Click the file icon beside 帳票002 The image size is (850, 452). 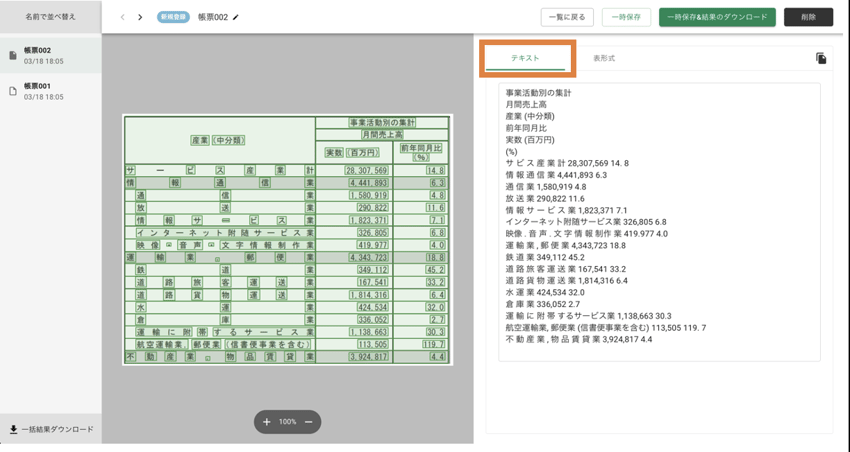[13, 56]
